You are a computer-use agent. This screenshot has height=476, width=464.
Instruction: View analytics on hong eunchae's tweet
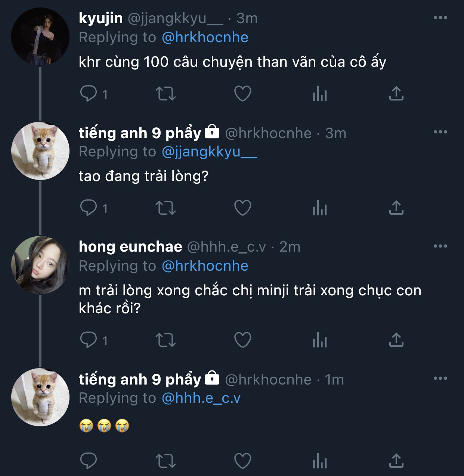(x=320, y=340)
